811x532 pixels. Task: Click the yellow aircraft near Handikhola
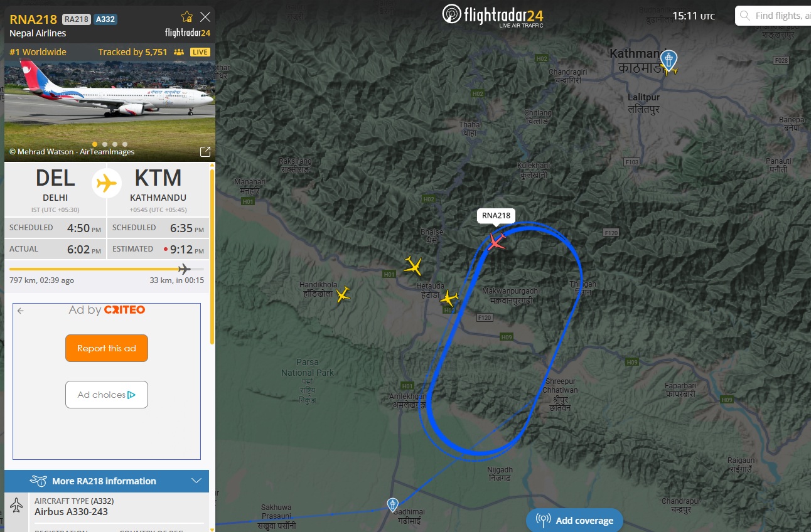(343, 294)
